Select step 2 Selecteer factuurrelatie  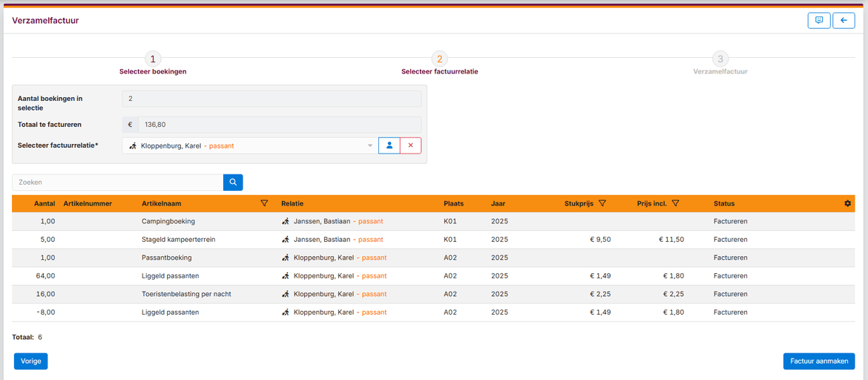click(439, 65)
